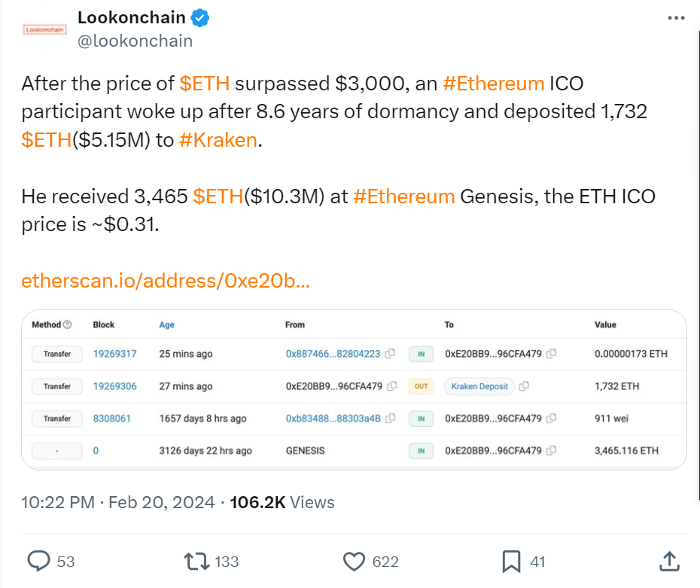Click the Kraken Deposit label

479,386
